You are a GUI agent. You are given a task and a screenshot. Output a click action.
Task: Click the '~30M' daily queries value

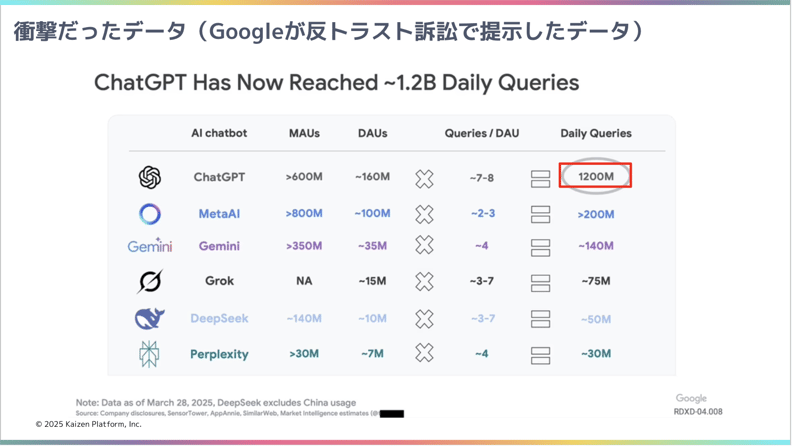point(596,354)
